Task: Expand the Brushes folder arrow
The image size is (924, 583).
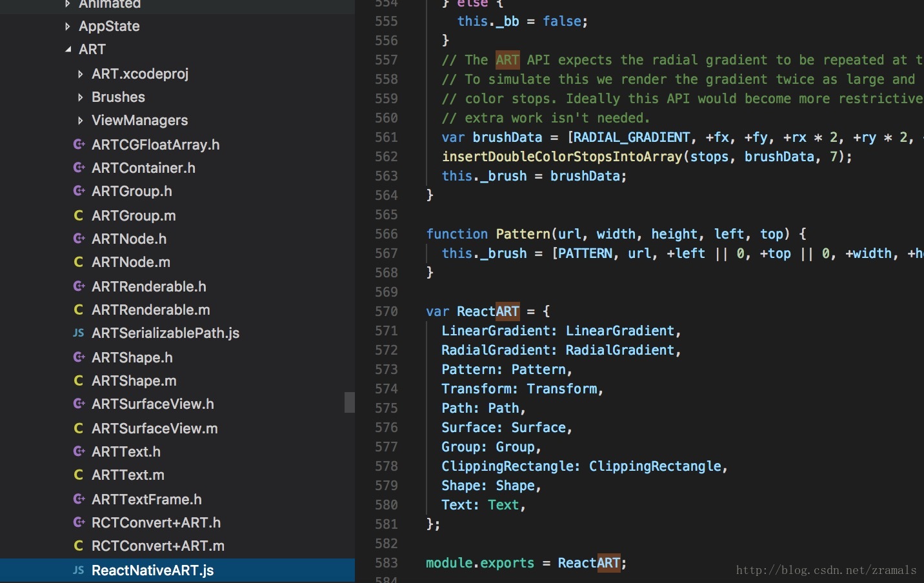Action: [80, 97]
